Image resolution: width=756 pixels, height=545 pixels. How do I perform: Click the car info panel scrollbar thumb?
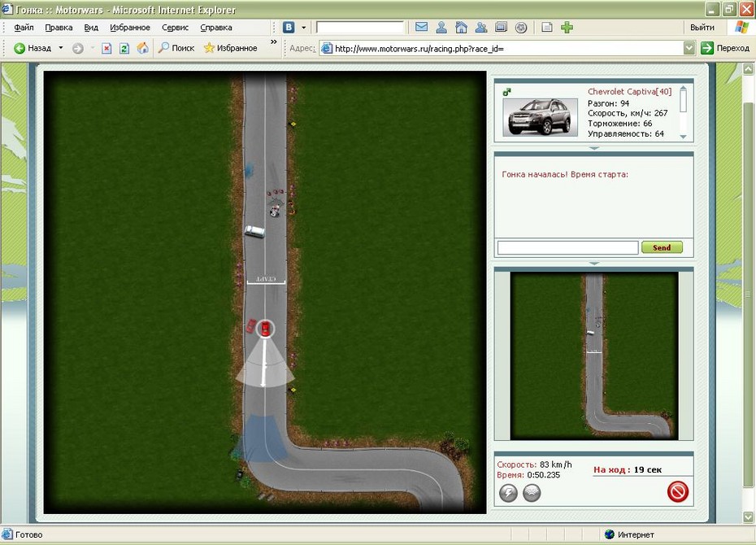coord(683,101)
